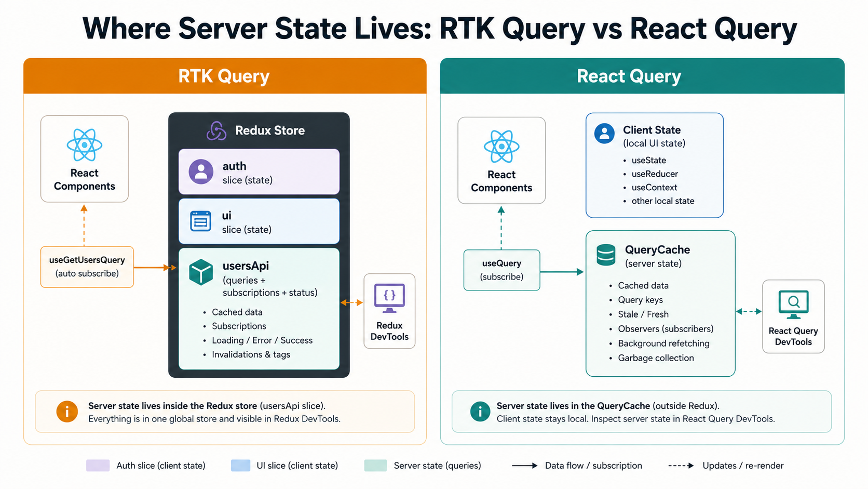Click the UI slice (client state) legend label
868x489 pixels.
297,466
